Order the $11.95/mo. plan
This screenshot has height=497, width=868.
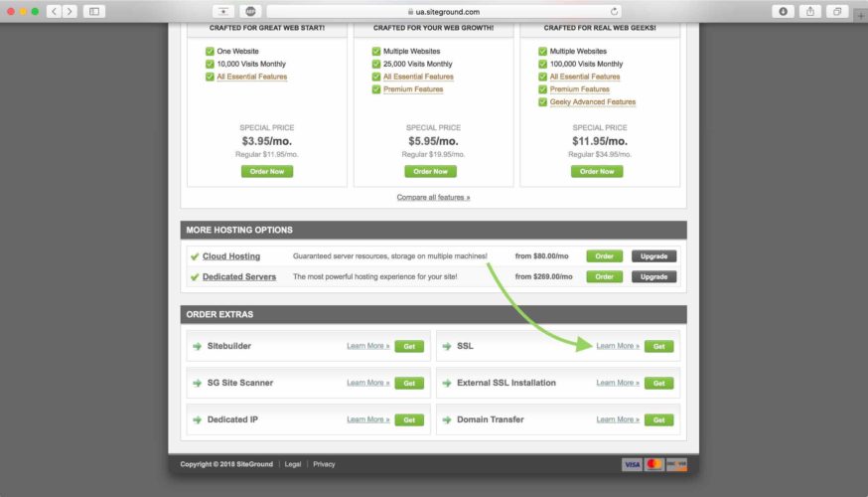[x=597, y=171]
